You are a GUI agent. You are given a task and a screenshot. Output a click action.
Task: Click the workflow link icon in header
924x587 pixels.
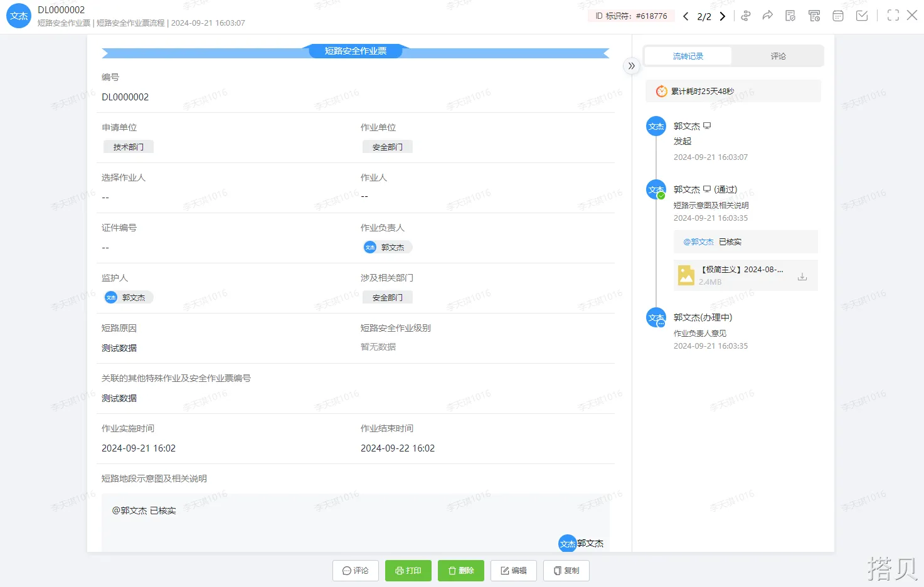[x=745, y=16]
